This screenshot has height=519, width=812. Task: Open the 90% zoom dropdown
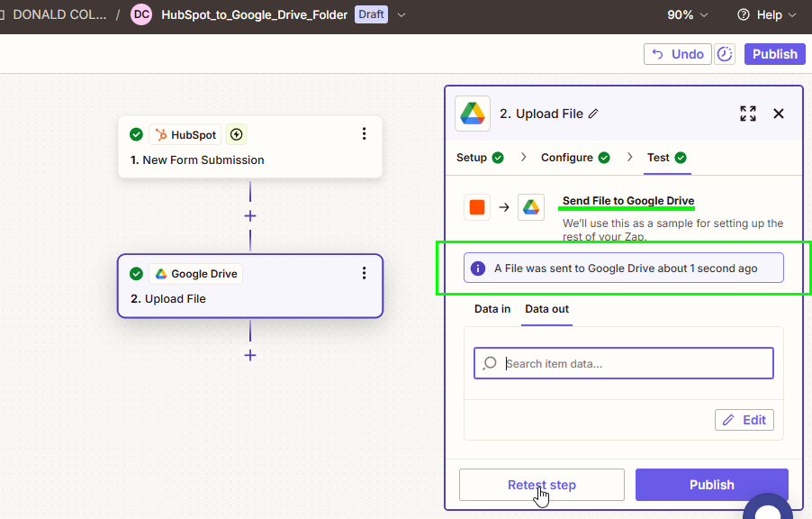[687, 15]
